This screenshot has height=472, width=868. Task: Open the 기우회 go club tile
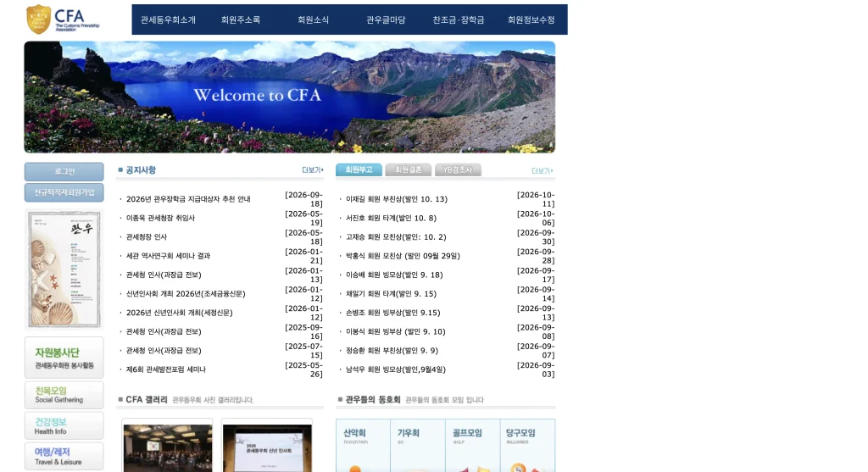click(417, 446)
